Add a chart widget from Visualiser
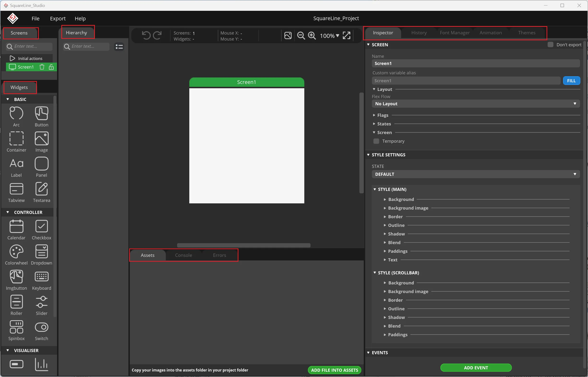588x377 pixels. click(42, 364)
